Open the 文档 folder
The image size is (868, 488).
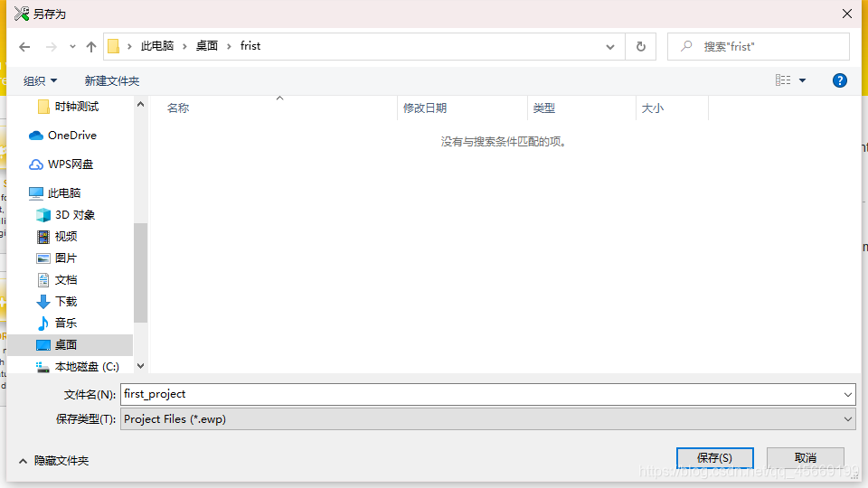pyautogui.click(x=57, y=280)
